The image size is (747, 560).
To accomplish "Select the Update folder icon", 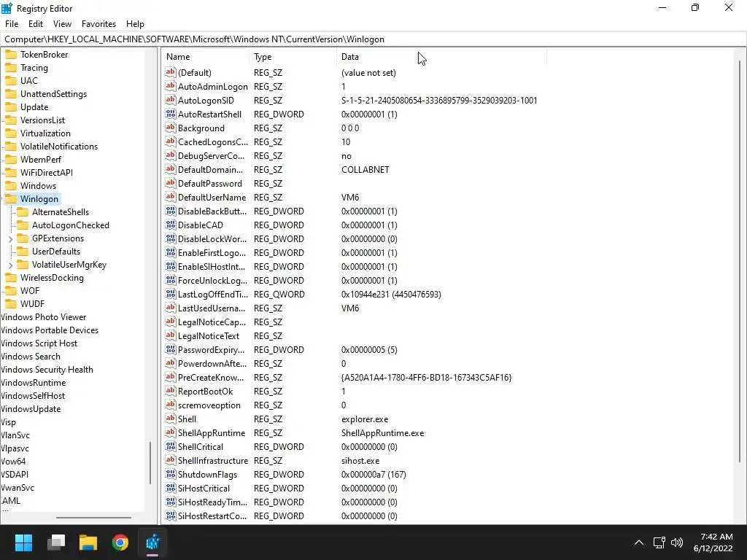I will click(11, 107).
